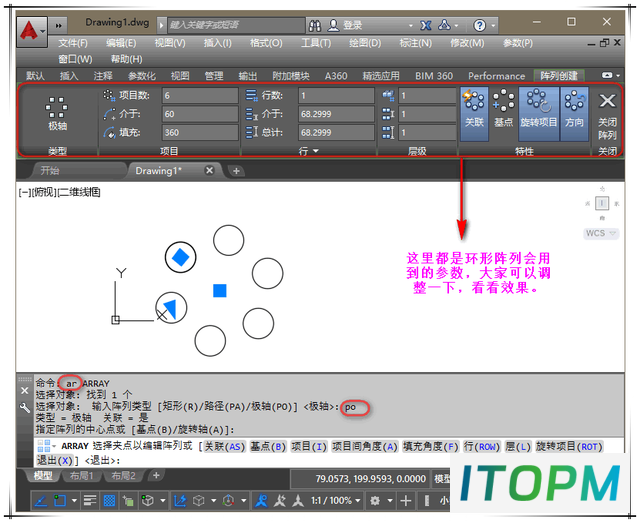
Task: Switch to the 开始 document tab
Action: (x=51, y=171)
